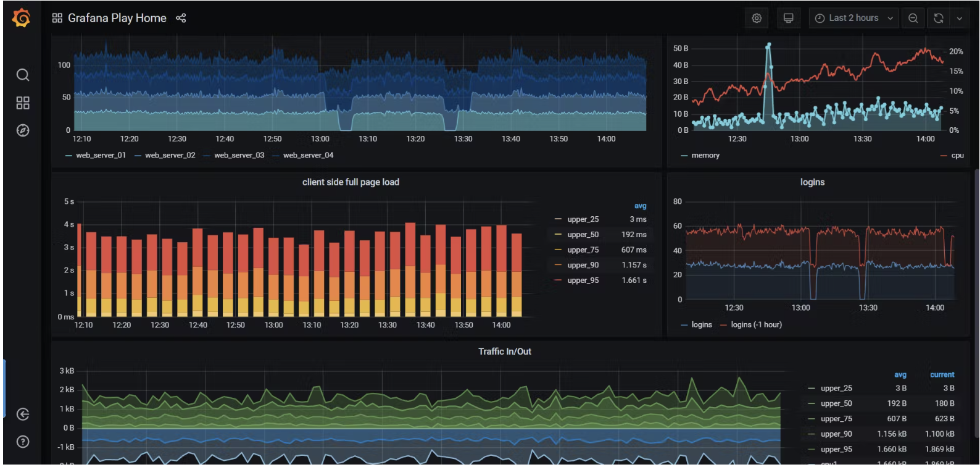Open dashboard settings gear icon
The width and height of the screenshot is (980, 467).
[757, 18]
